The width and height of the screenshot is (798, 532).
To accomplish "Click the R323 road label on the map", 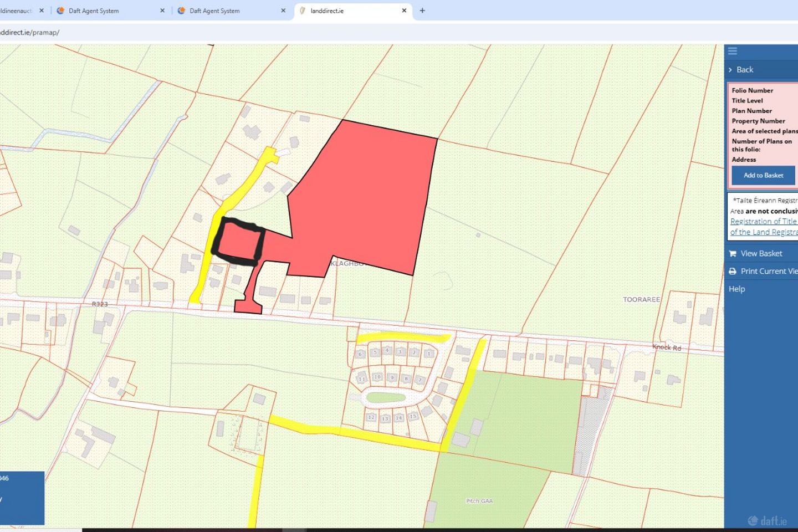I will [x=100, y=304].
